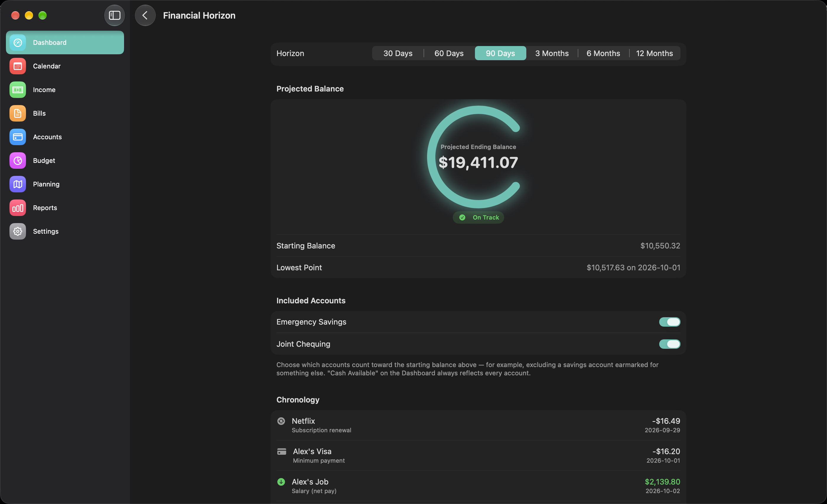827x504 pixels.
Task: Select the 6 Months horizon
Action: tap(603, 53)
